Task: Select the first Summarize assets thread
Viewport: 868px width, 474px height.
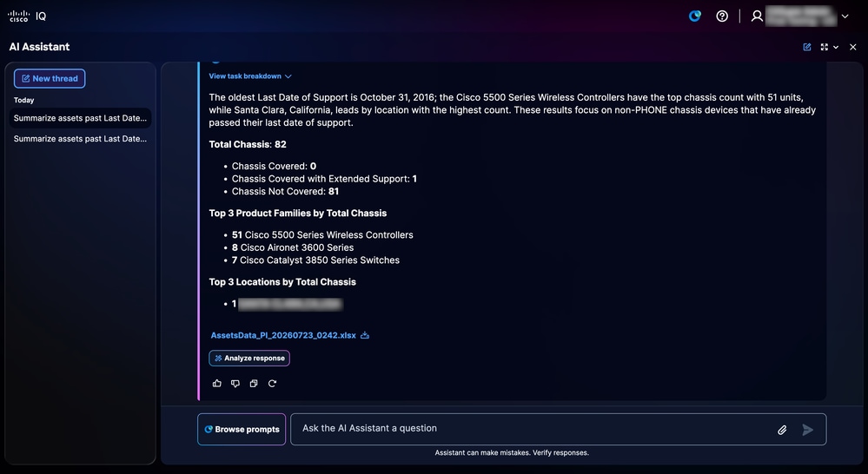Action: [x=80, y=118]
